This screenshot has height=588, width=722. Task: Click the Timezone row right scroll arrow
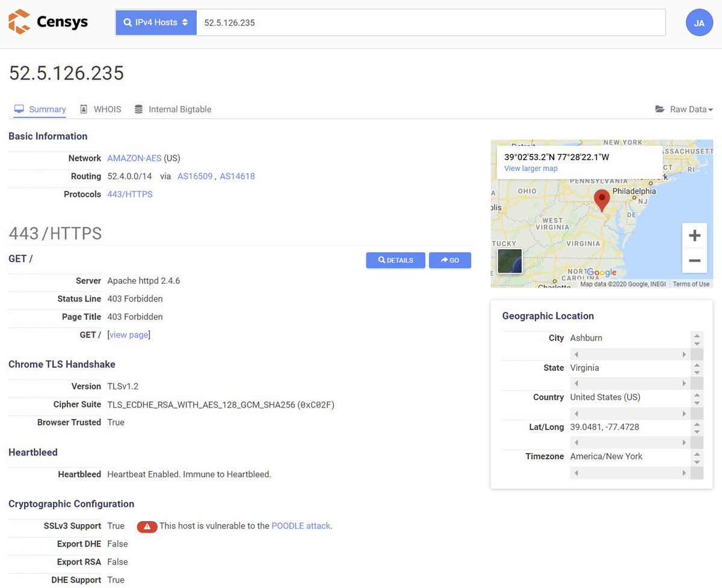684,473
